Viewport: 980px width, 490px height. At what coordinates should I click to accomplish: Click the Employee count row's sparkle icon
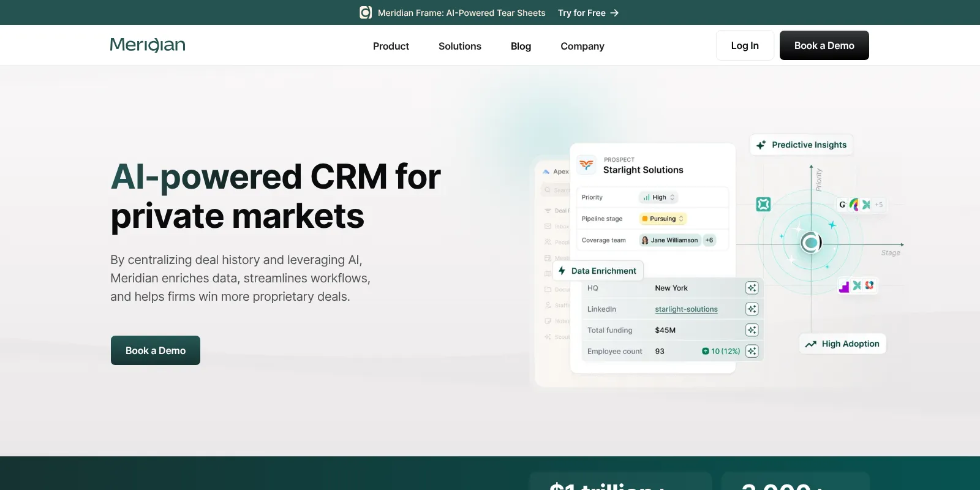[x=752, y=351]
